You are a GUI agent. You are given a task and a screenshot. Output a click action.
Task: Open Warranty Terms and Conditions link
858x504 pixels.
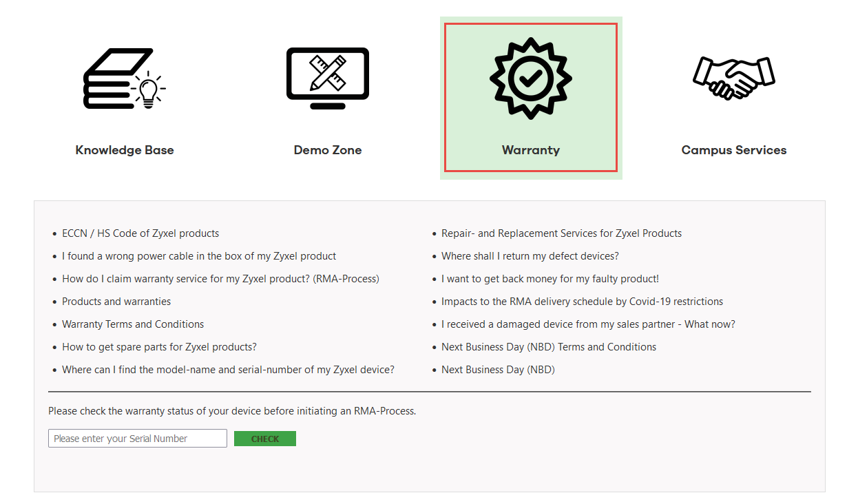click(x=133, y=324)
